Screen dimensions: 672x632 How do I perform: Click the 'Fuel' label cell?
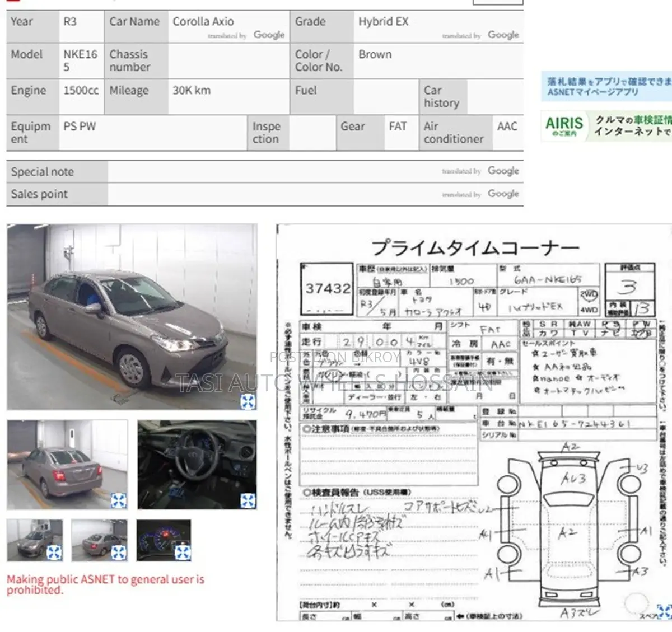click(x=322, y=97)
